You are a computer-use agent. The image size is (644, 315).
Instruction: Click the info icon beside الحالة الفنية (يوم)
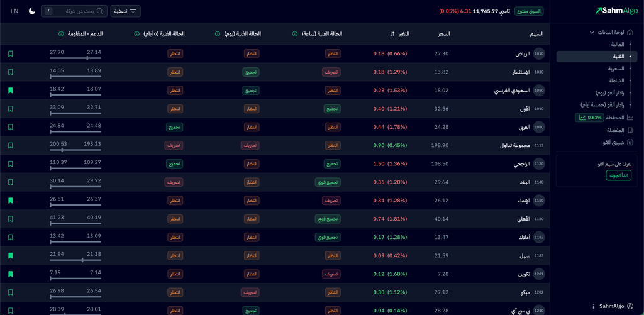[x=218, y=34]
